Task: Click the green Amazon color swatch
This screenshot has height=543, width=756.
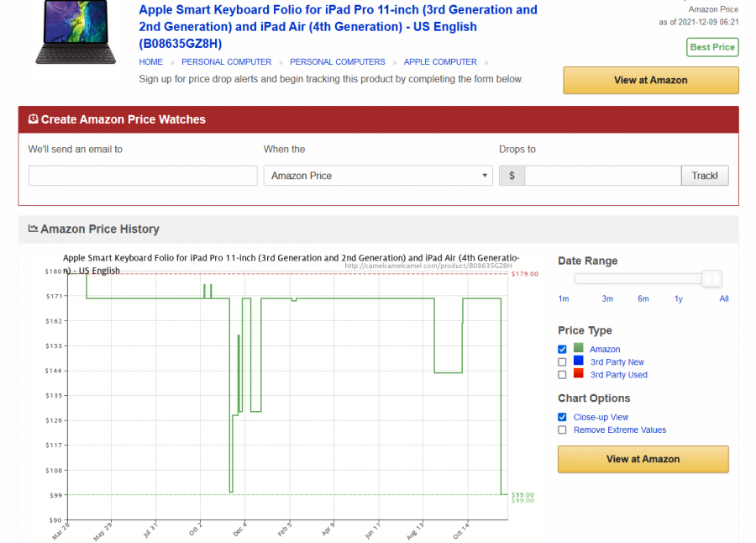Action: pyautogui.click(x=578, y=348)
